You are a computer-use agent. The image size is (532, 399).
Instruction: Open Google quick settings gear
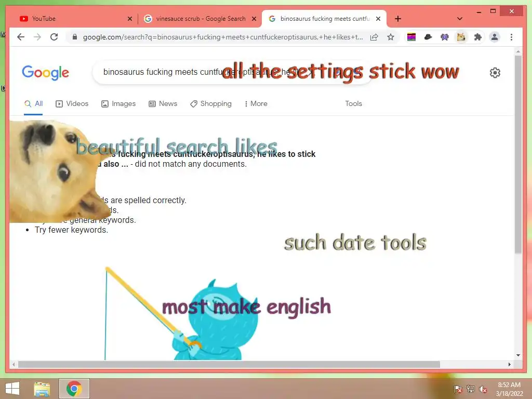(x=495, y=72)
